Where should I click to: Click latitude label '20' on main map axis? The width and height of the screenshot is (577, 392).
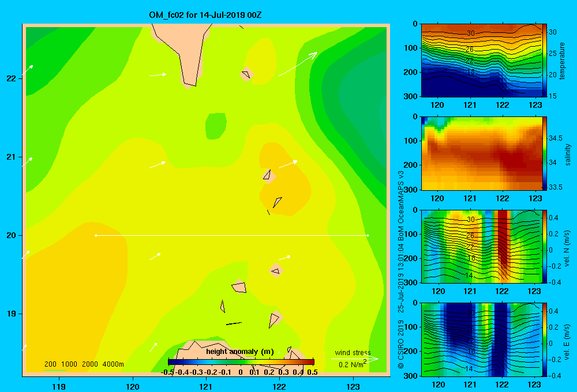click(x=12, y=235)
